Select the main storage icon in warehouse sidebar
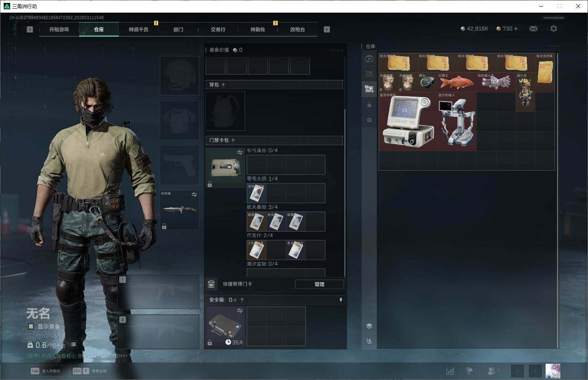The width and height of the screenshot is (588, 380). point(369,59)
